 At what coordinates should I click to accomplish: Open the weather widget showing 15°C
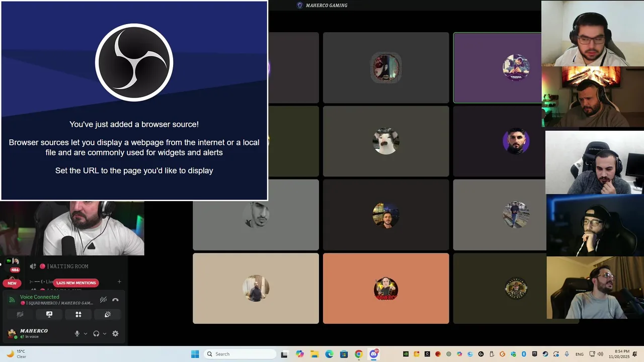coord(16,354)
